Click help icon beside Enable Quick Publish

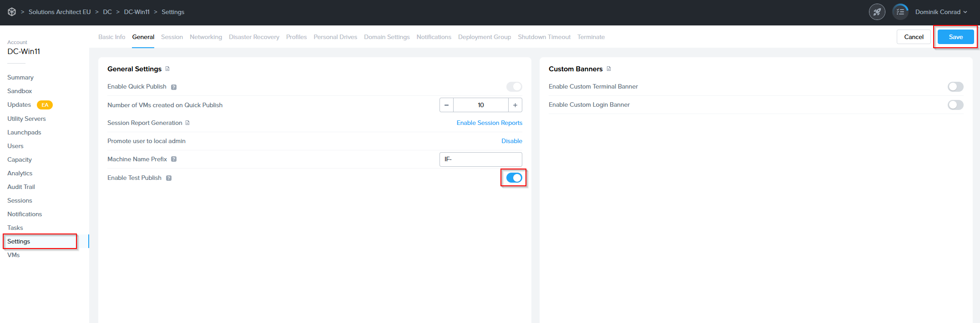pos(174,87)
